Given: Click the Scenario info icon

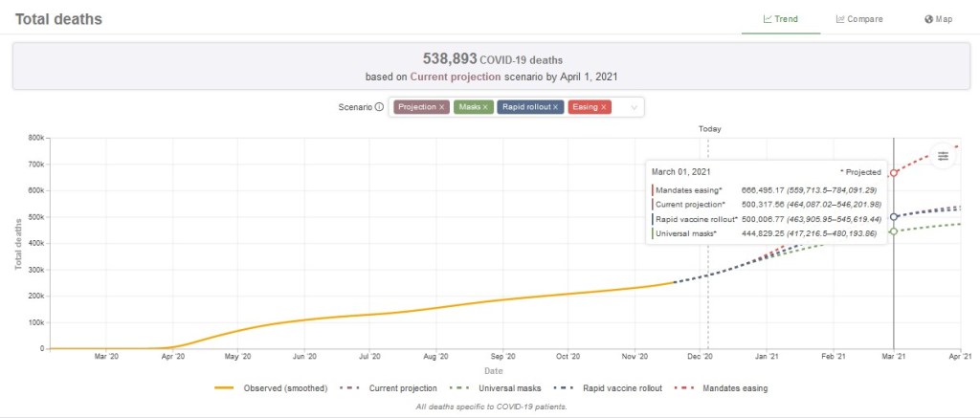Looking at the screenshot, I should (x=379, y=107).
